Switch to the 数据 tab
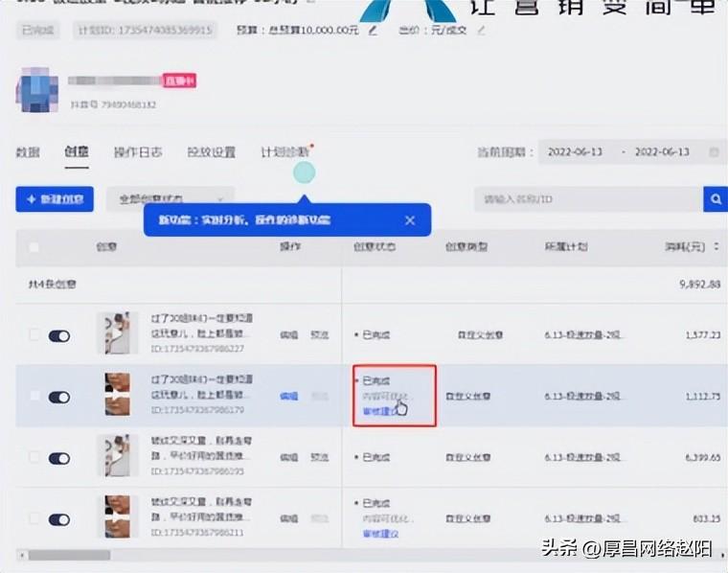The width and height of the screenshot is (728, 573). [x=28, y=151]
